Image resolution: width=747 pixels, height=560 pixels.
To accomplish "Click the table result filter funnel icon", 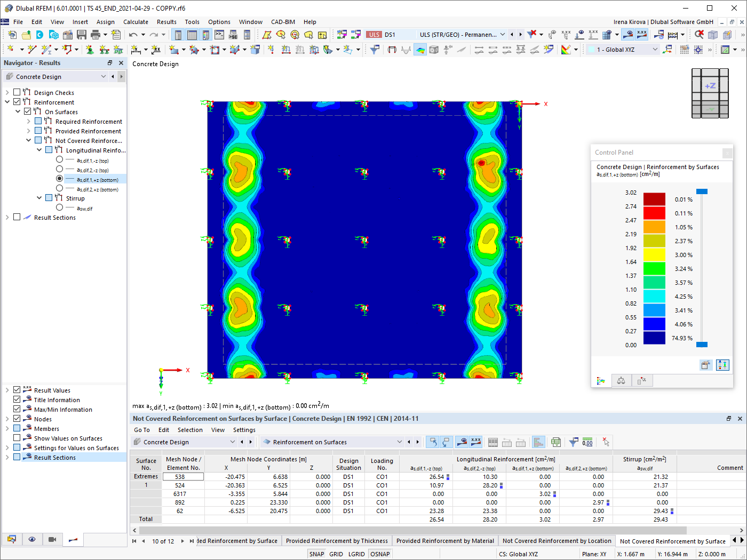I will tap(574, 442).
